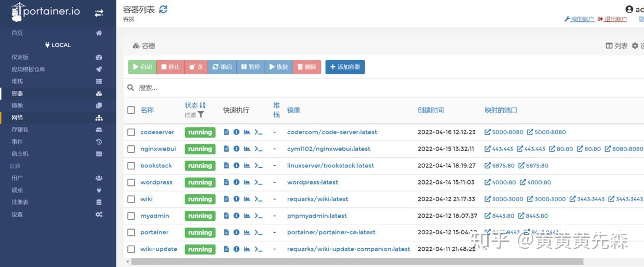
Task: Click the search magnifier icon
Action: point(131,88)
